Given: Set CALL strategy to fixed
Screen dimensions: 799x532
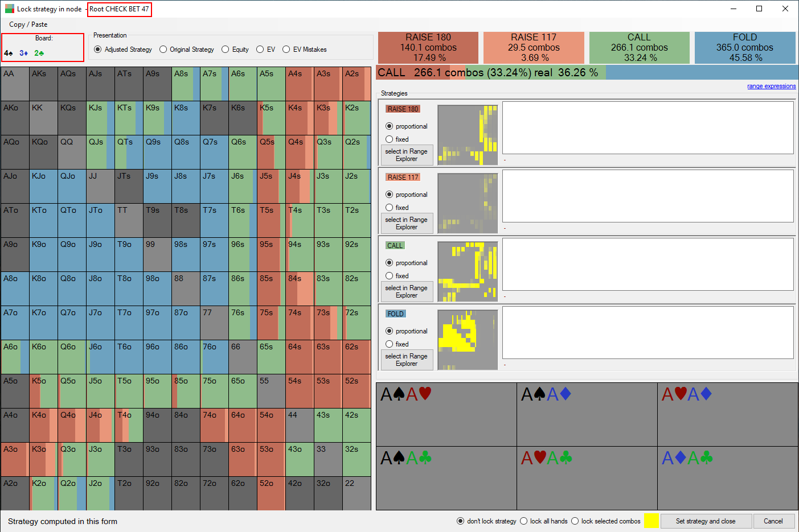Looking at the screenshot, I should pos(390,276).
